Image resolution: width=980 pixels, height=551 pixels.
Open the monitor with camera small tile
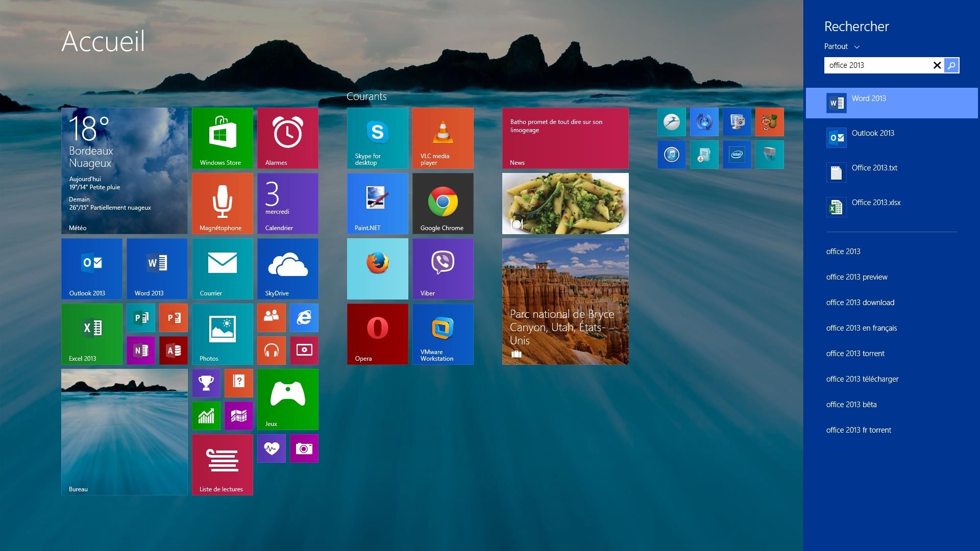click(x=737, y=122)
